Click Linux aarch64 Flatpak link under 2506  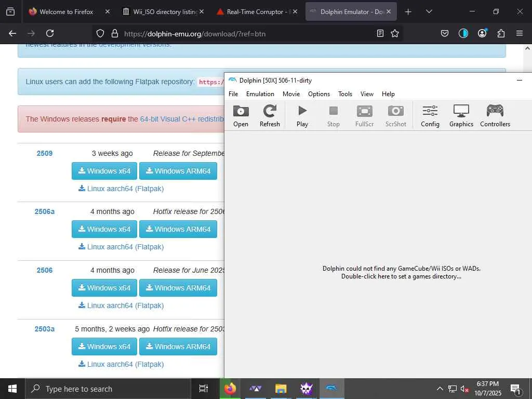click(121, 305)
